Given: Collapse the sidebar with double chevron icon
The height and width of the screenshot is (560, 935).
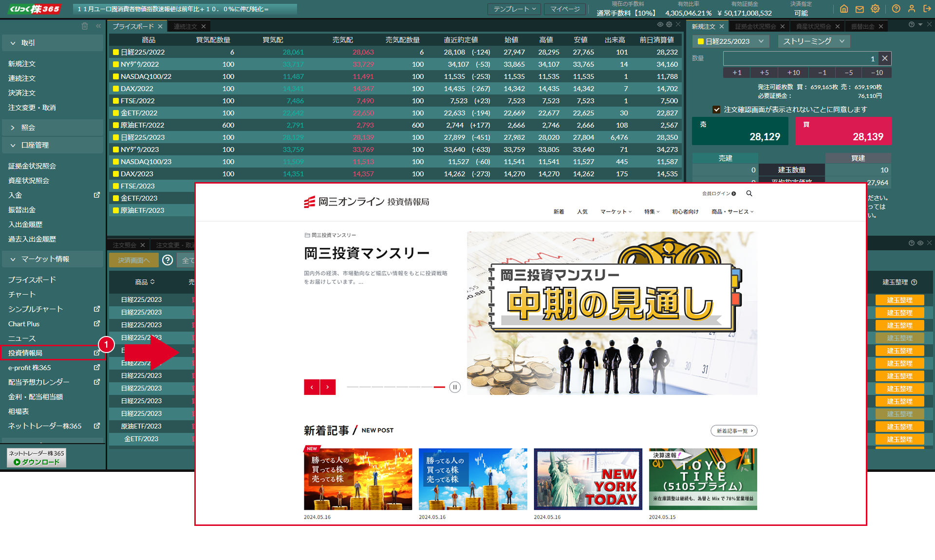Looking at the screenshot, I should [98, 26].
